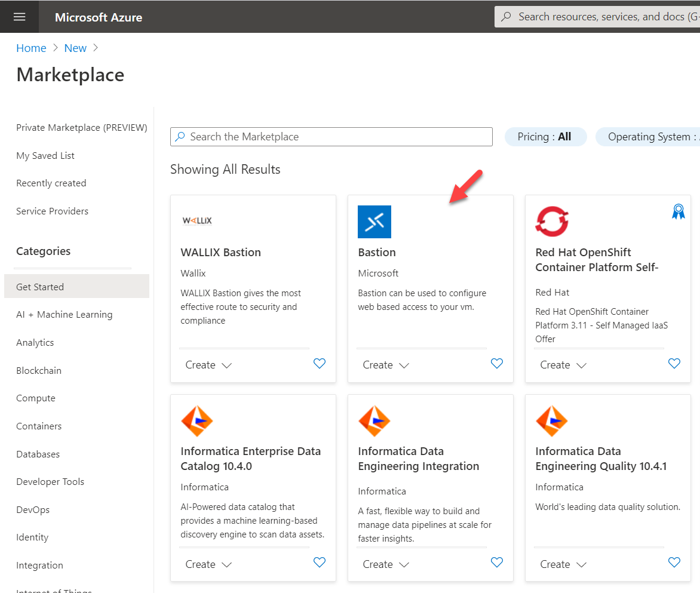Go to My Saved List
Viewport: 700px width, 593px height.
pyautogui.click(x=45, y=156)
